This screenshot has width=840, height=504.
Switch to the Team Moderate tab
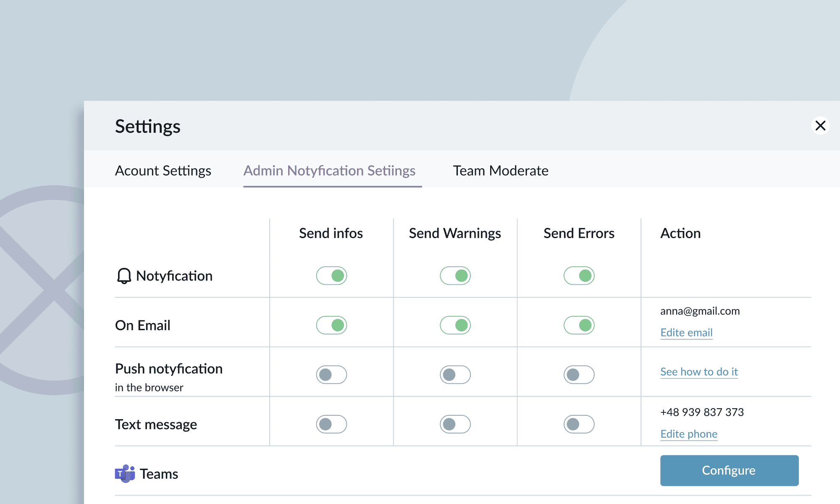pos(501,171)
